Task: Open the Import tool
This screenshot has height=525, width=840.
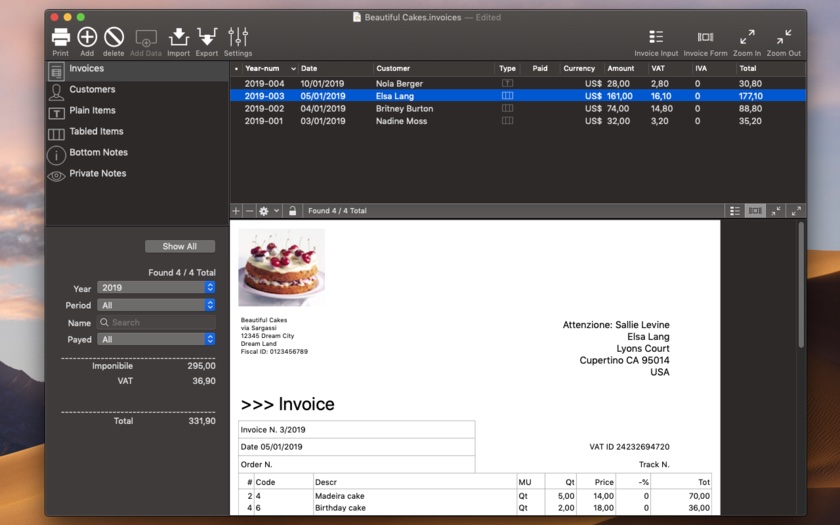Action: tap(178, 38)
